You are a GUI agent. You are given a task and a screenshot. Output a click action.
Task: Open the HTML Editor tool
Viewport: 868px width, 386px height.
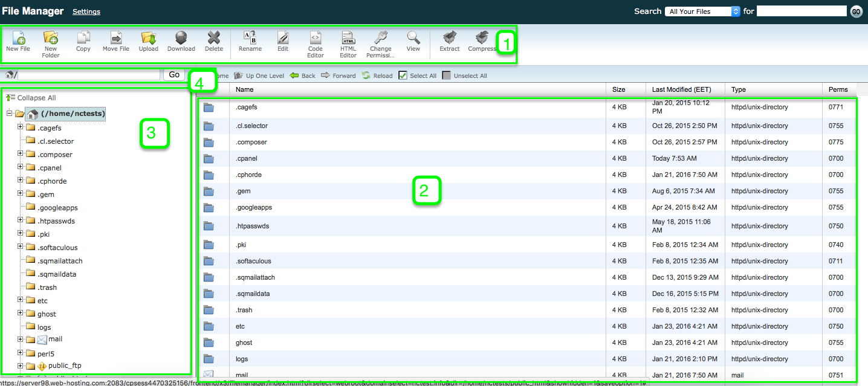(x=348, y=38)
